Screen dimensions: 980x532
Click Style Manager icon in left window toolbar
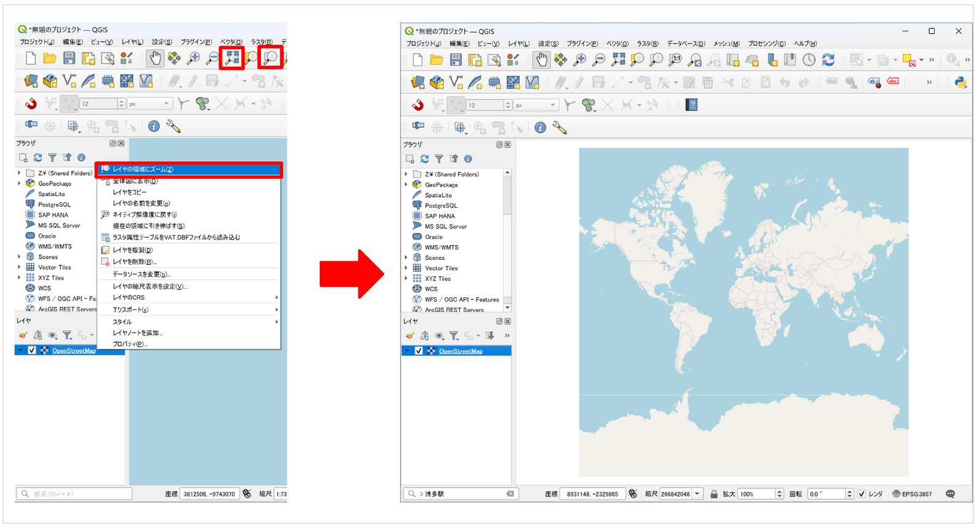coord(126,58)
